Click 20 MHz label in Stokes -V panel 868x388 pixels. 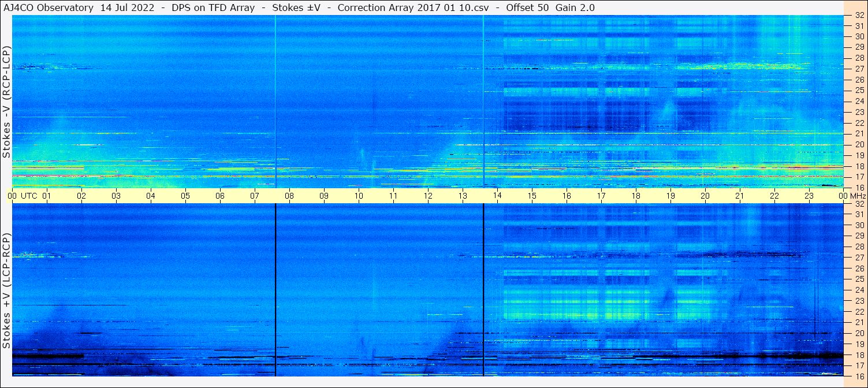pyautogui.click(x=859, y=144)
